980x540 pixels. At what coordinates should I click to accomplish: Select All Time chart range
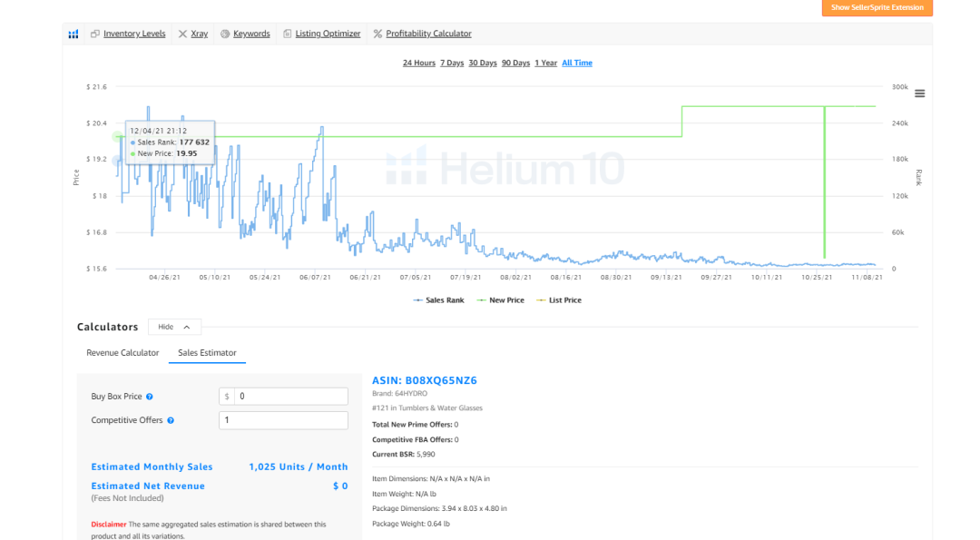tap(577, 63)
